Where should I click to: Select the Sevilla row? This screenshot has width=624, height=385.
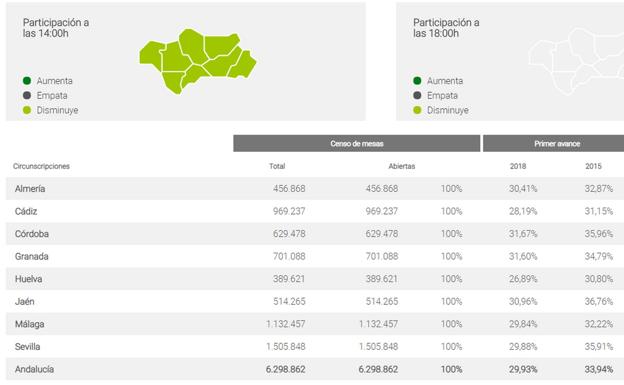pos(315,346)
